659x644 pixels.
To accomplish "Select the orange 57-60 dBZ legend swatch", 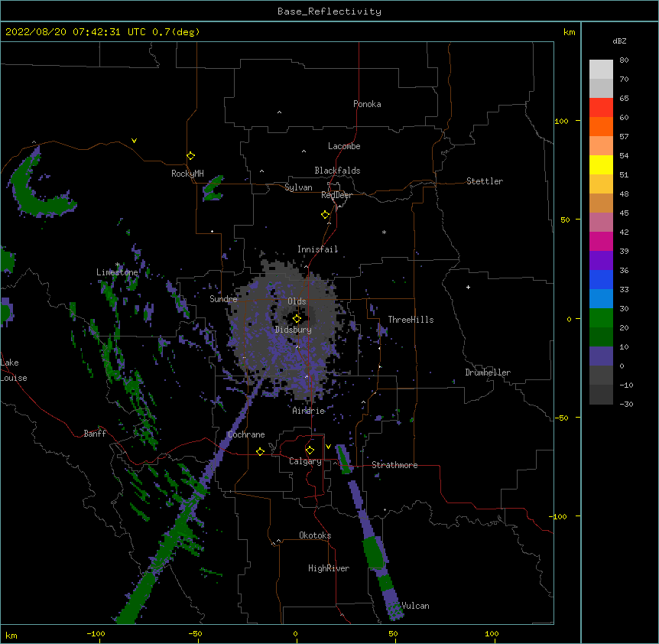I will pos(601,126).
